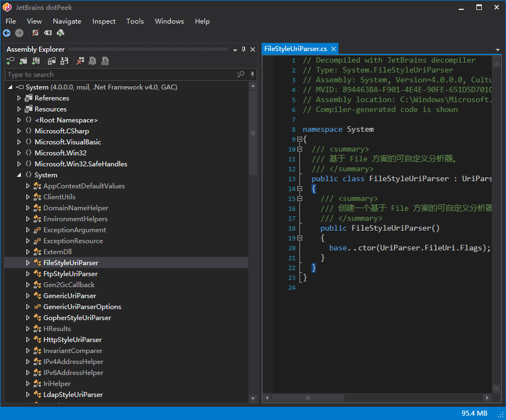Toggle code folding at line 19 constructor body
The height and width of the screenshot is (420, 506).
tap(299, 238)
